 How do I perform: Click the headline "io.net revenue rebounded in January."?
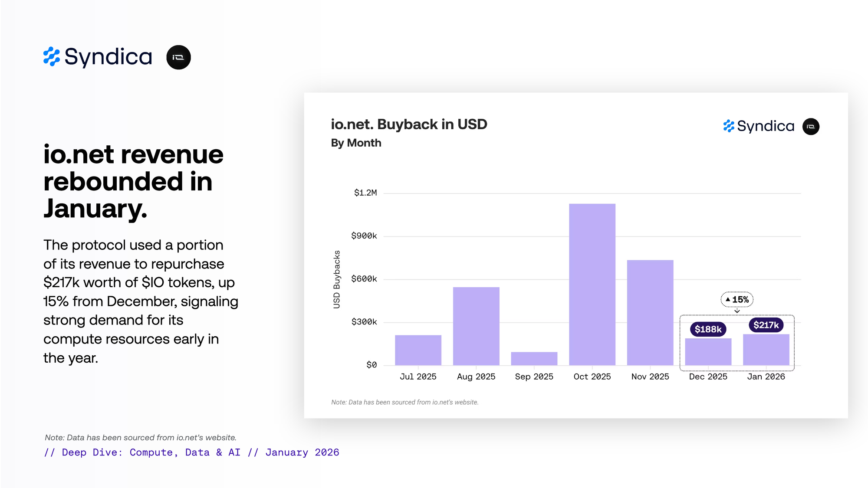133,181
